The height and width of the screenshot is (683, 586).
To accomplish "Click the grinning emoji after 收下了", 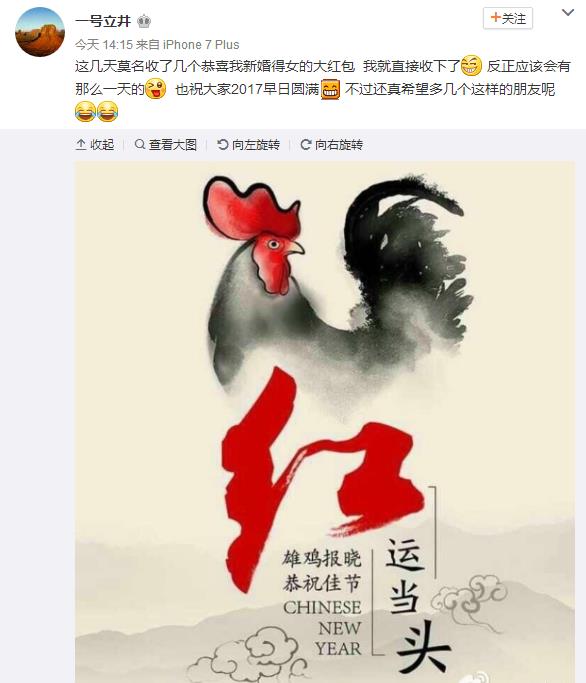I will pos(471,66).
